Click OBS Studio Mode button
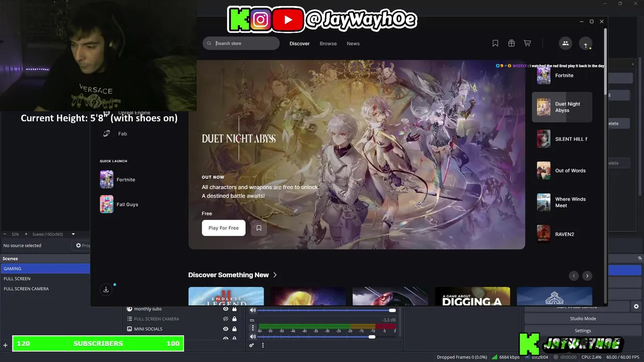Viewport: 644px width, 362px height. [x=583, y=318]
